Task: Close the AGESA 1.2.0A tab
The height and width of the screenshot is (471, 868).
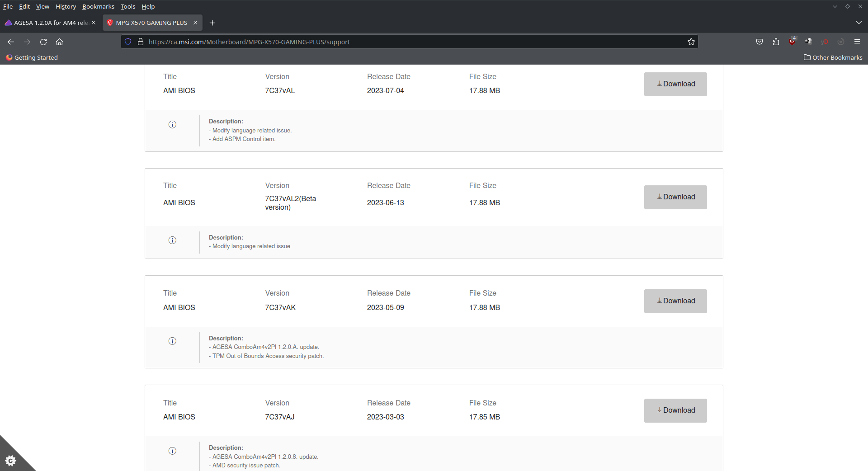Action: click(94, 23)
